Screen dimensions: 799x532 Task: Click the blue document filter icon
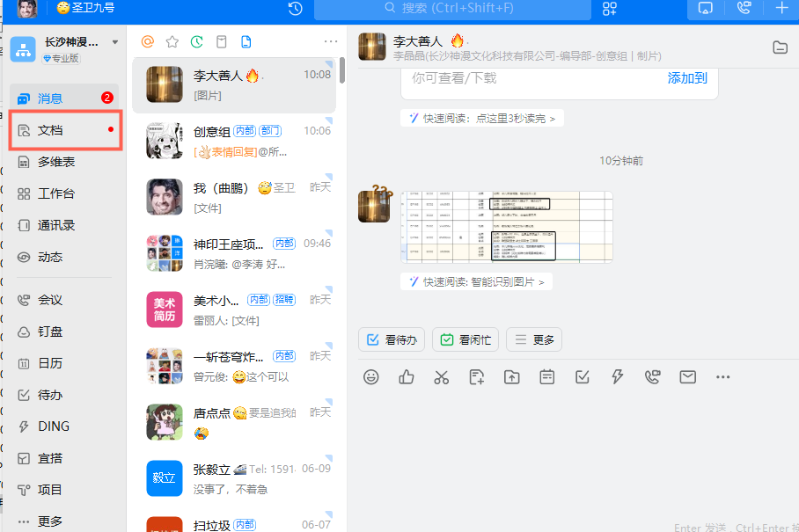(246, 41)
